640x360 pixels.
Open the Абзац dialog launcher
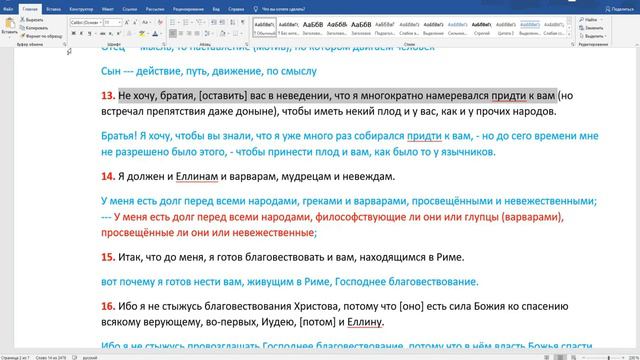point(247,44)
